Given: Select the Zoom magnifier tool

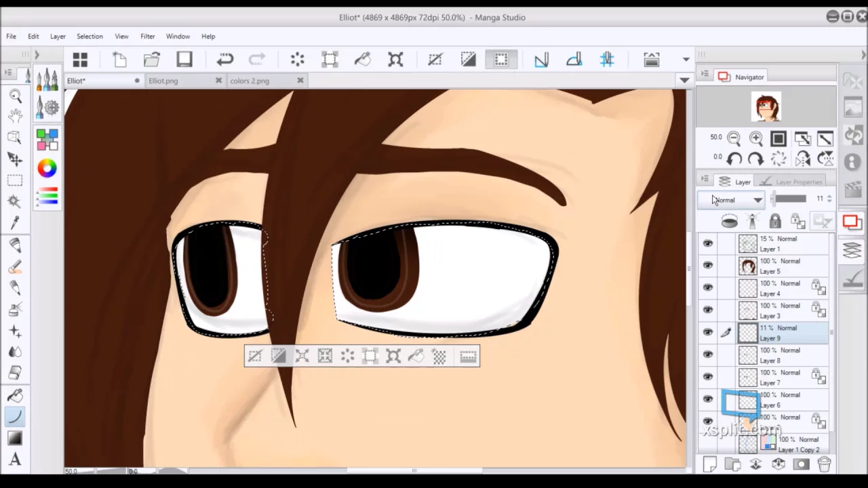Looking at the screenshot, I should point(15,96).
